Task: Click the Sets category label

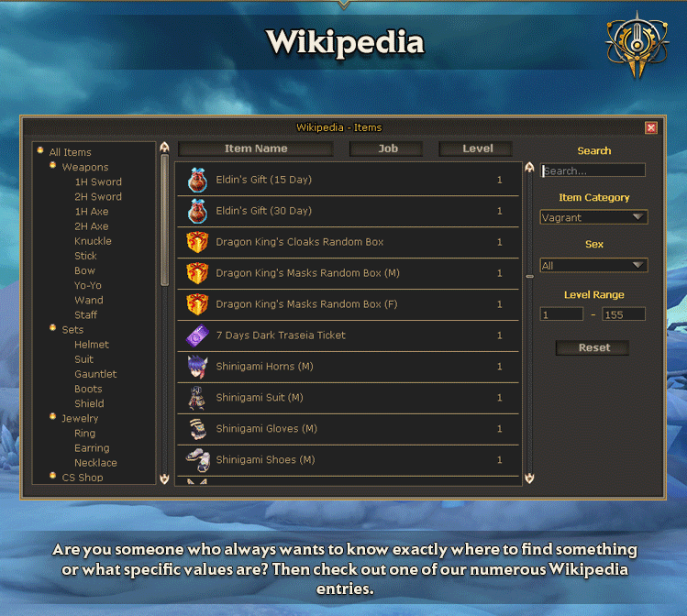Action: coord(72,330)
